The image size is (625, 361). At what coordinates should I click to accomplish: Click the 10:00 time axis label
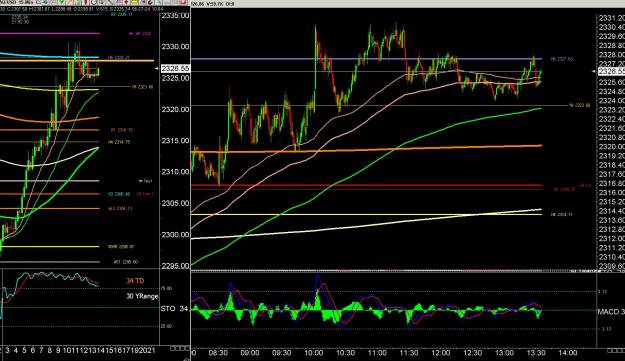(314, 353)
